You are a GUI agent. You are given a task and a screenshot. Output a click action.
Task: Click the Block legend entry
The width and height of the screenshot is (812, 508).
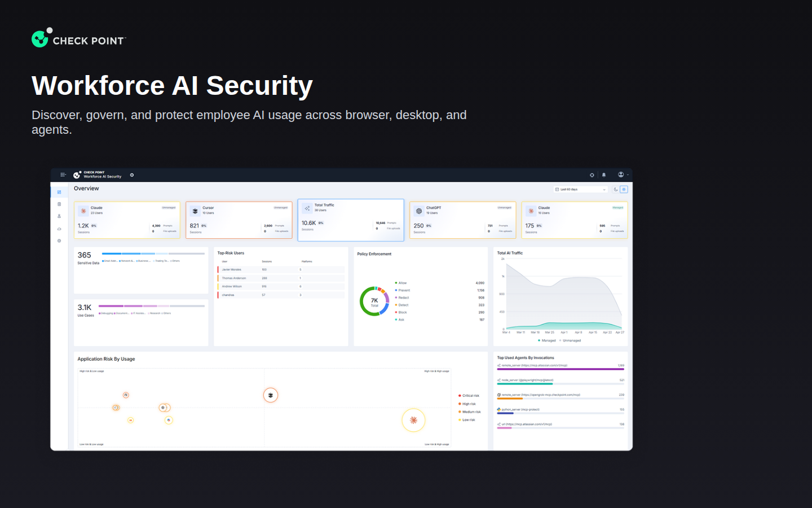pos(401,312)
